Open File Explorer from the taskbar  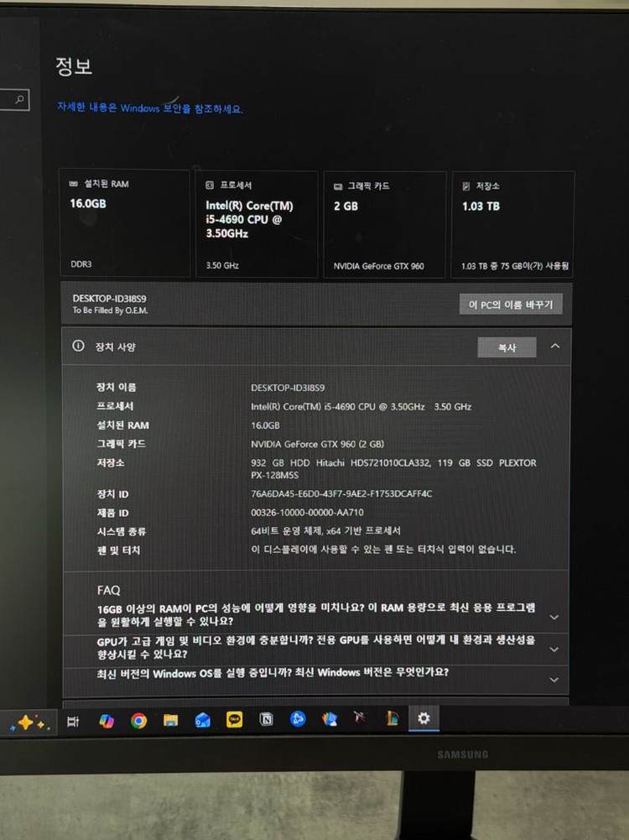click(x=170, y=721)
